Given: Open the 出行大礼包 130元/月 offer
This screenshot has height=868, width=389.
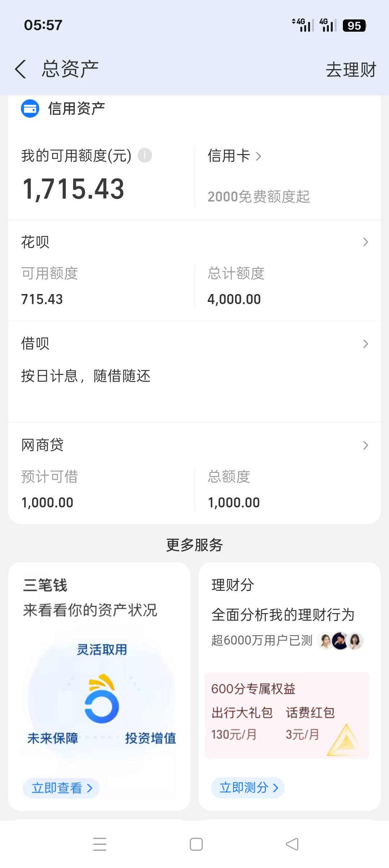Looking at the screenshot, I should [x=242, y=723].
